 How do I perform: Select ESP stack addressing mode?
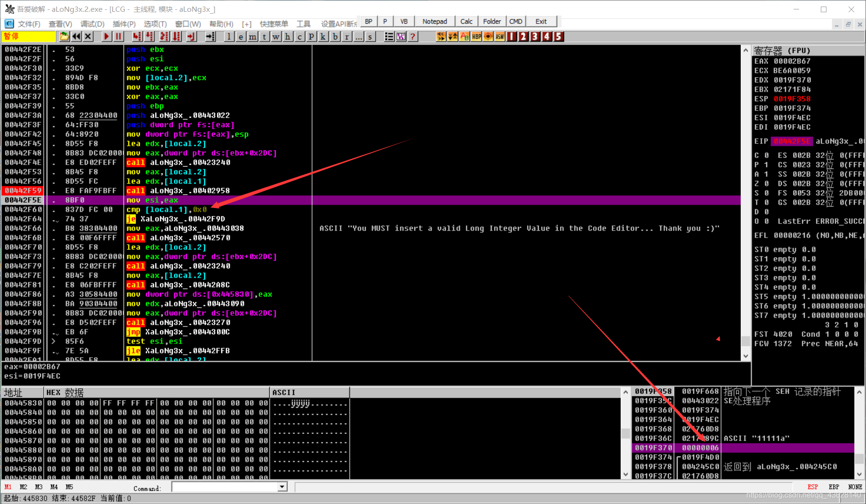[x=813, y=487]
